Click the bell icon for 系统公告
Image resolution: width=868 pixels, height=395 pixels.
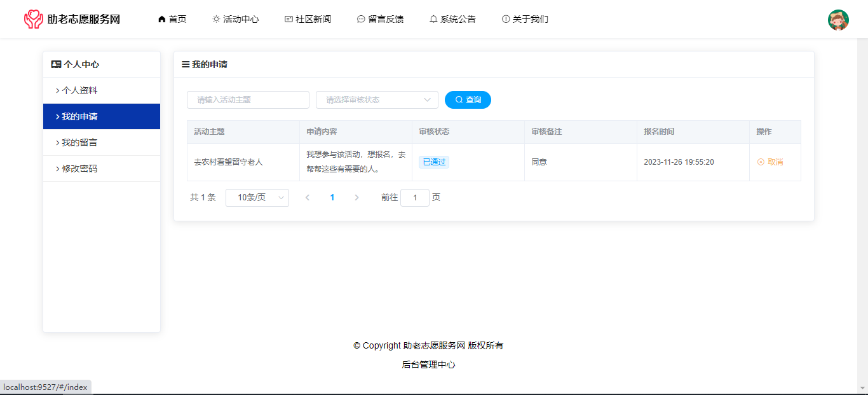pos(433,19)
